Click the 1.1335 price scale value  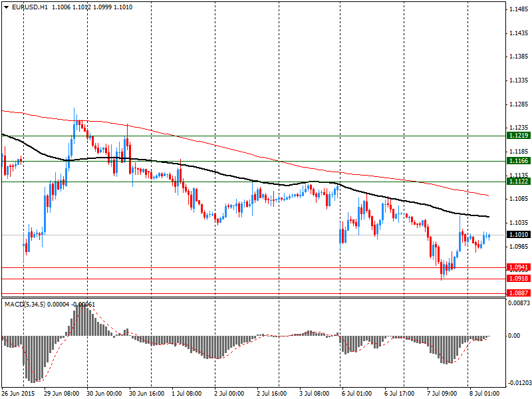(x=519, y=80)
